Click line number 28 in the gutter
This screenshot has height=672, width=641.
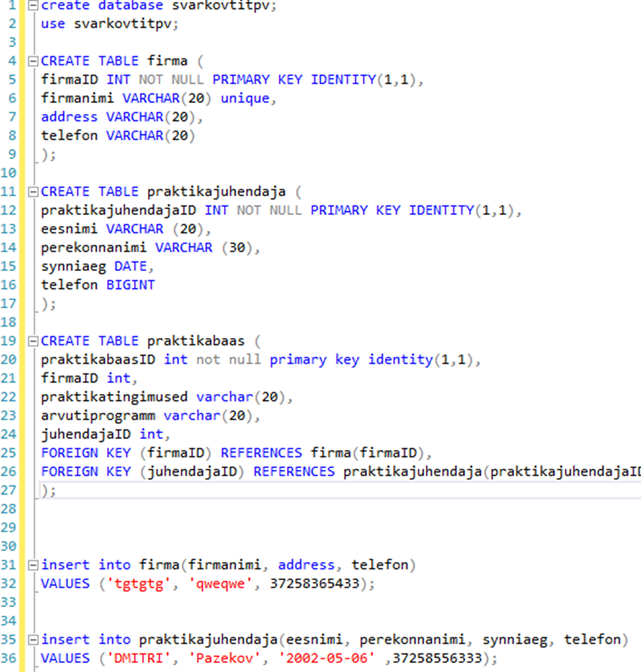click(10, 508)
